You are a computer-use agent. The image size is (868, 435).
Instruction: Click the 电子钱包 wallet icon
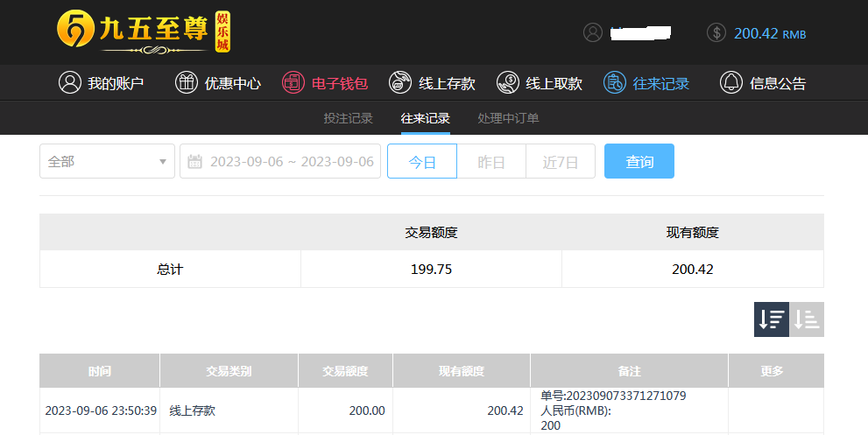point(293,82)
